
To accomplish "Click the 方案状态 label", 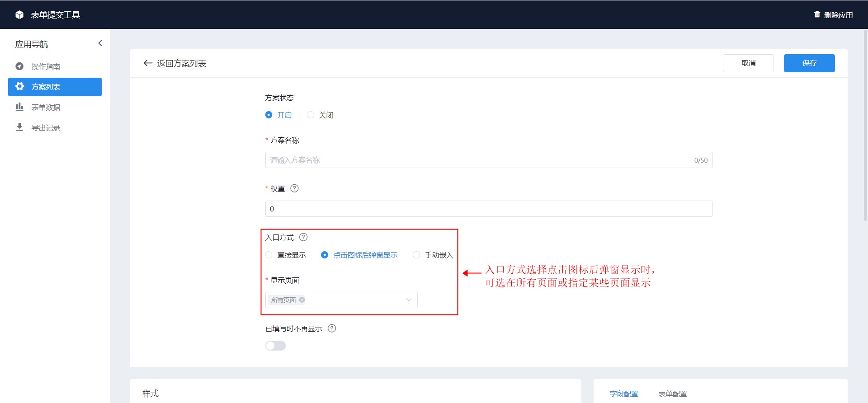I will (x=279, y=98).
